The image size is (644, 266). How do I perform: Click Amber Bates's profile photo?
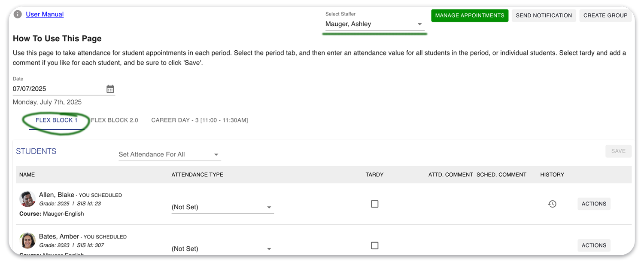pos(27,241)
